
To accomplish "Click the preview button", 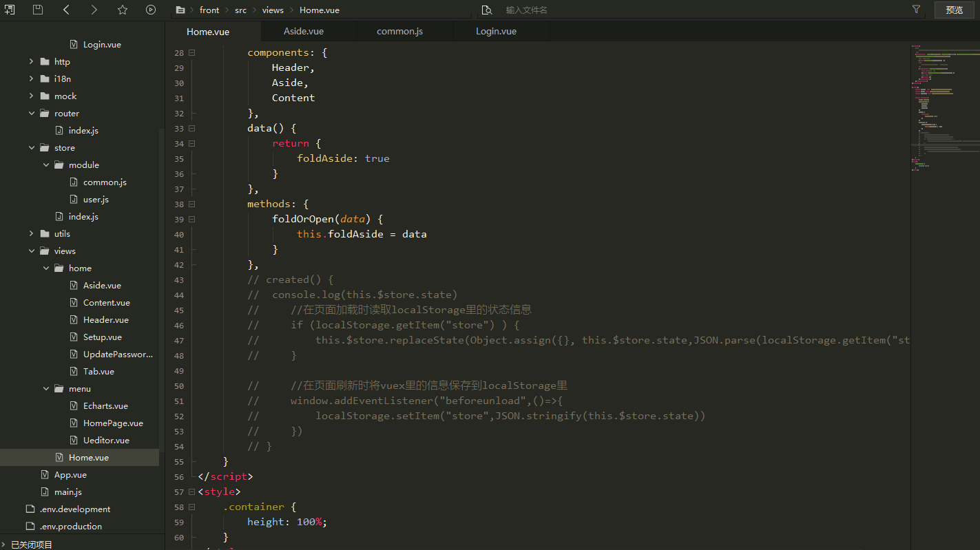I will pyautogui.click(x=955, y=10).
